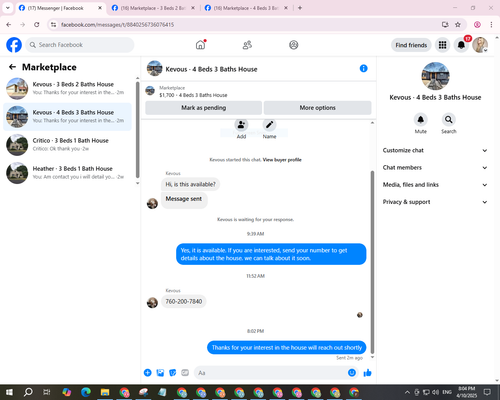Open more actions plus icon in composer

click(x=148, y=373)
